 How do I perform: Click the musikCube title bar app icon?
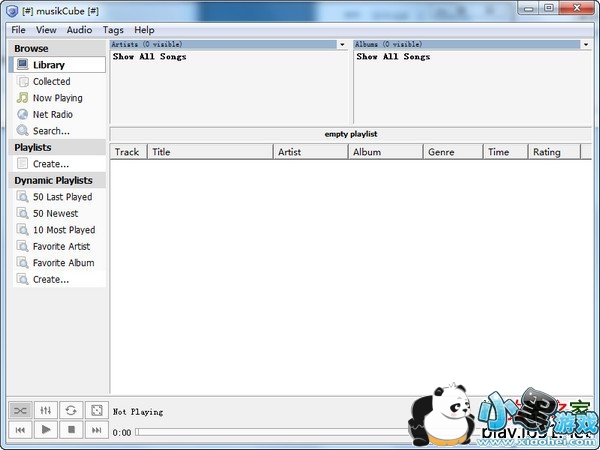pos(12,11)
